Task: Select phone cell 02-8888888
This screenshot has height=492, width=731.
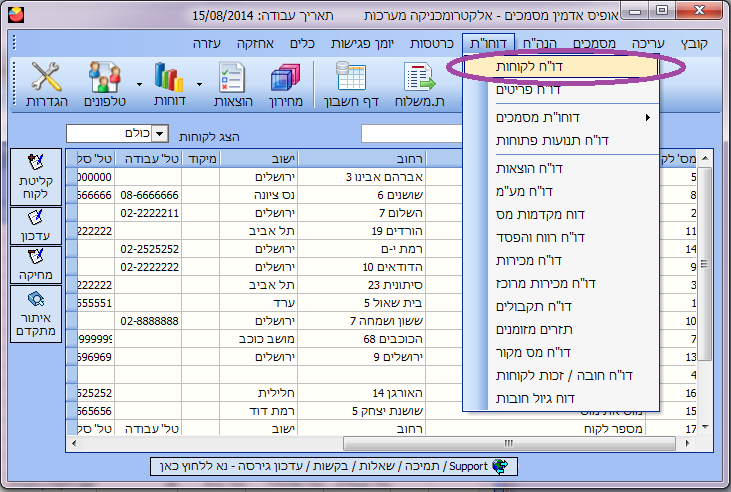Action: [x=148, y=321]
